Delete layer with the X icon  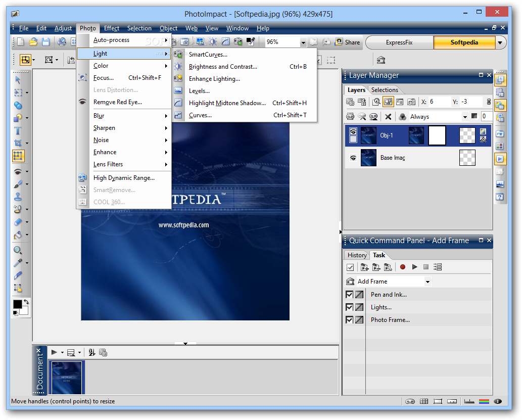(388, 117)
